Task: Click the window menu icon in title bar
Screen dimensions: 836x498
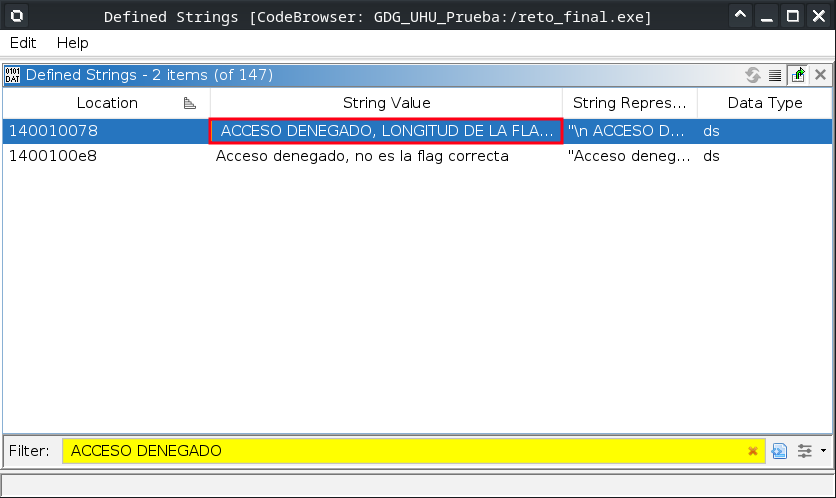Action: tap(17, 16)
